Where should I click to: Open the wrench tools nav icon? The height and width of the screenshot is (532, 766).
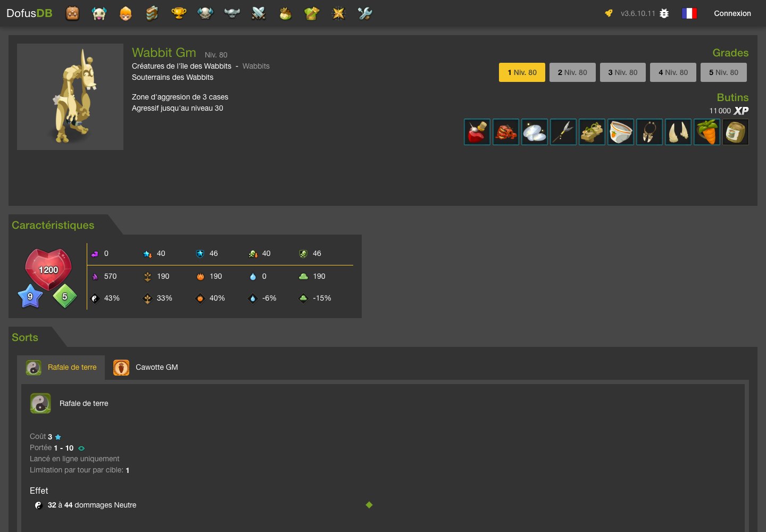pyautogui.click(x=365, y=13)
